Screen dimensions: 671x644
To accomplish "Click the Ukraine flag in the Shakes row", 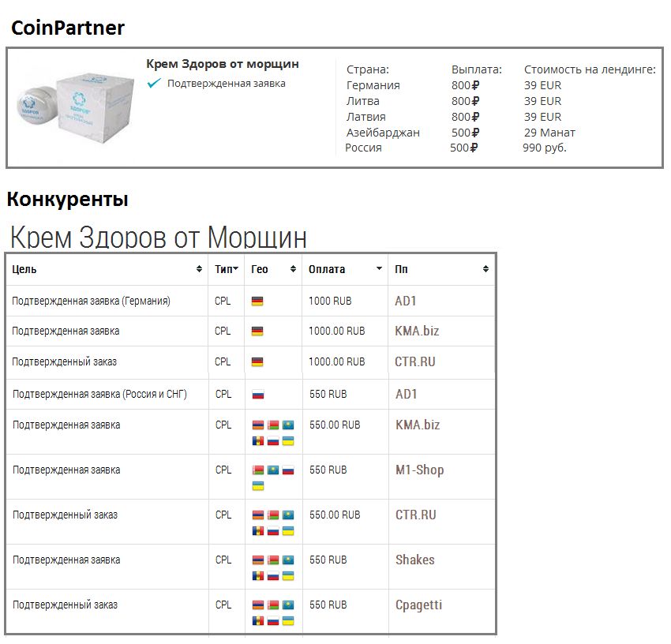I will click(x=288, y=575).
